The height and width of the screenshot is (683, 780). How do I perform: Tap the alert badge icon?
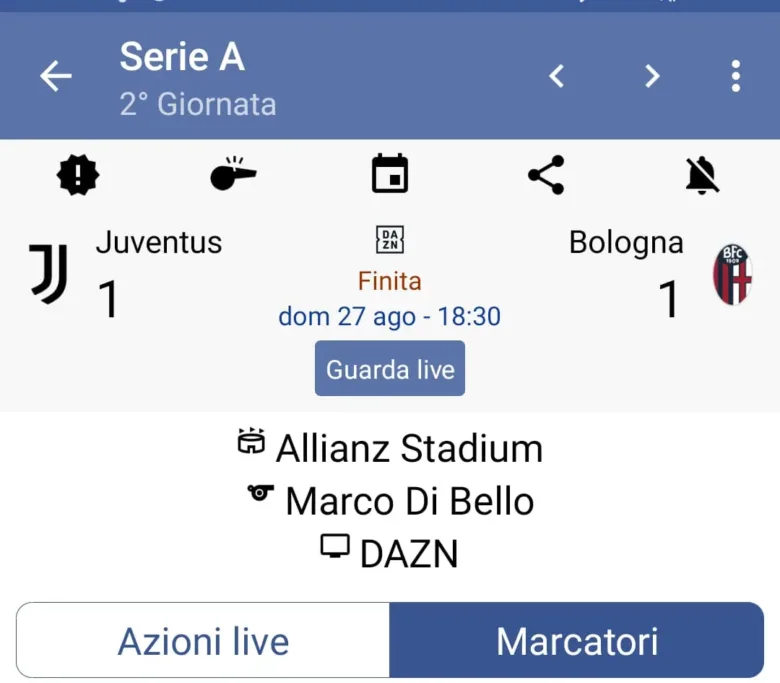[78, 175]
